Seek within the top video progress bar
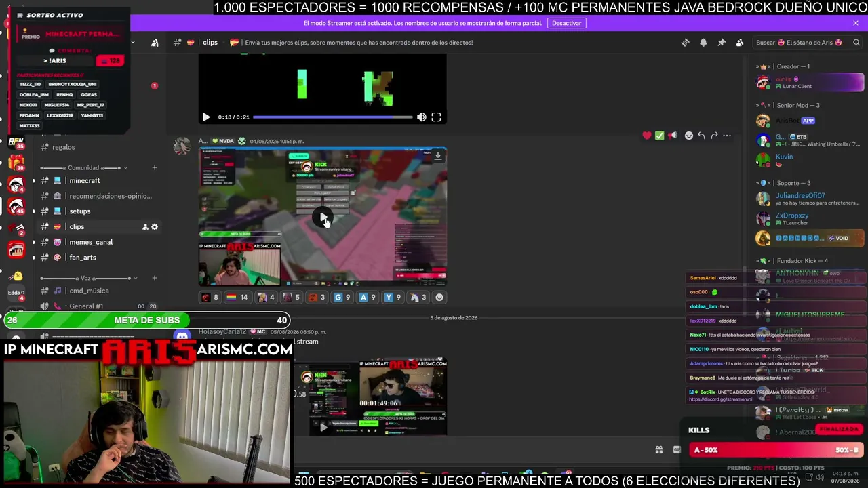 [333, 117]
